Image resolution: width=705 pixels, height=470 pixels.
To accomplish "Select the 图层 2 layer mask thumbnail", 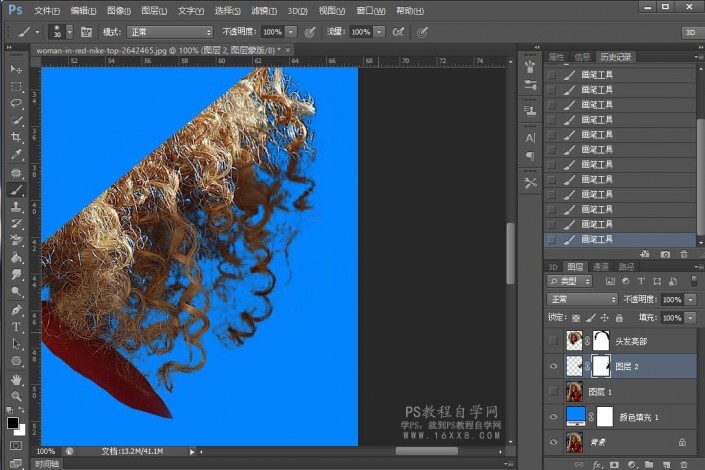I will (601, 366).
